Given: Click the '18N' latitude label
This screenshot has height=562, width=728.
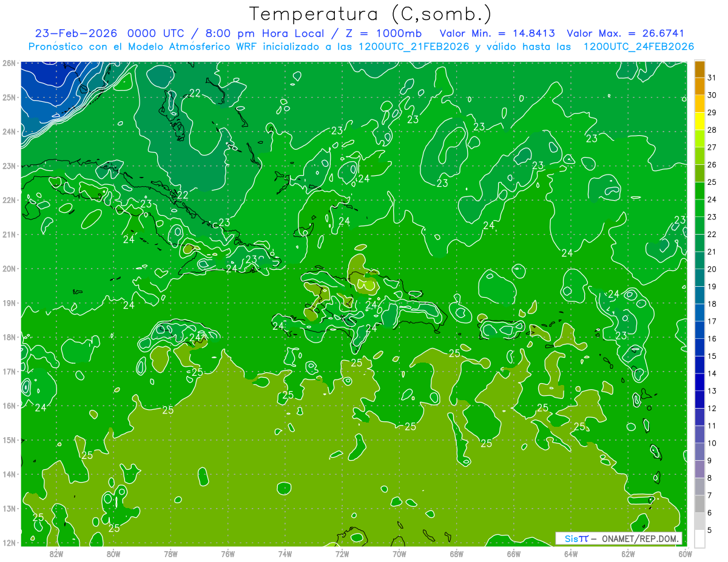Looking at the screenshot, I should 8,337.
